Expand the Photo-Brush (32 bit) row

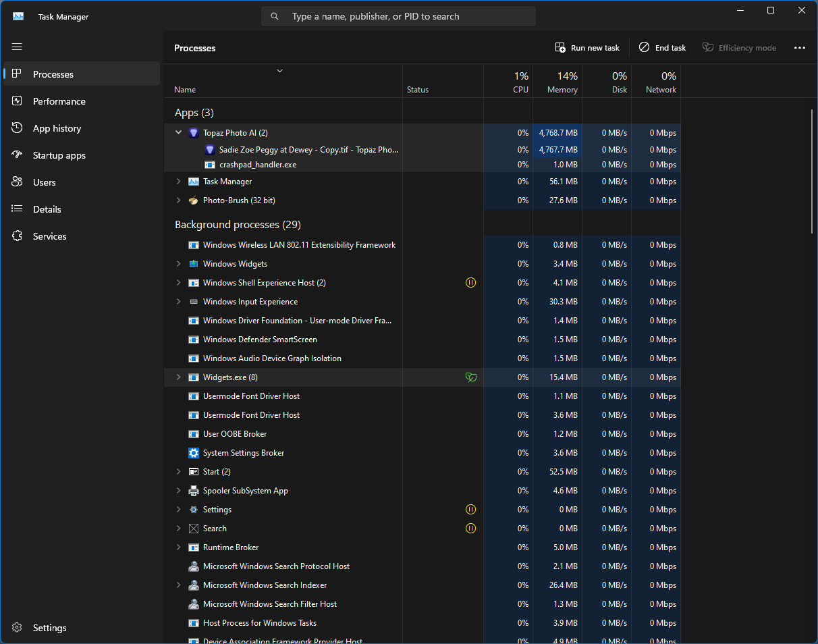click(178, 200)
